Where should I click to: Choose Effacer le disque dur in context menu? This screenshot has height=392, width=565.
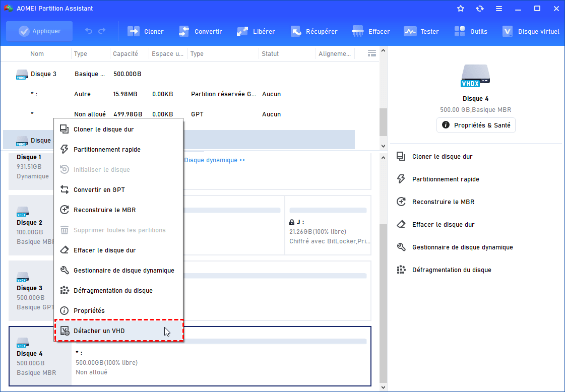[x=118, y=250]
